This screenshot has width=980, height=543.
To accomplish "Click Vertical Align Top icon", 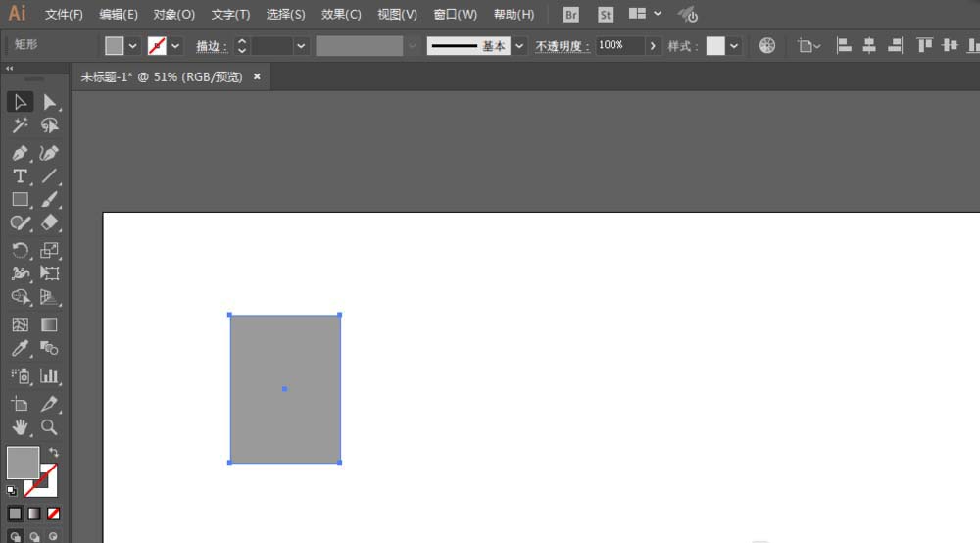I will pyautogui.click(x=924, y=46).
